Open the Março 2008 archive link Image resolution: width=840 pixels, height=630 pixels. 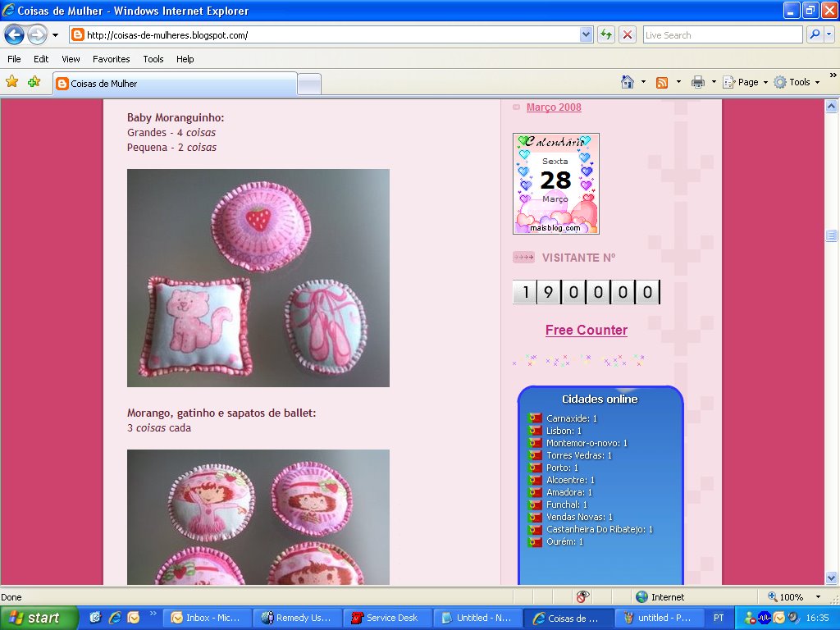click(554, 107)
